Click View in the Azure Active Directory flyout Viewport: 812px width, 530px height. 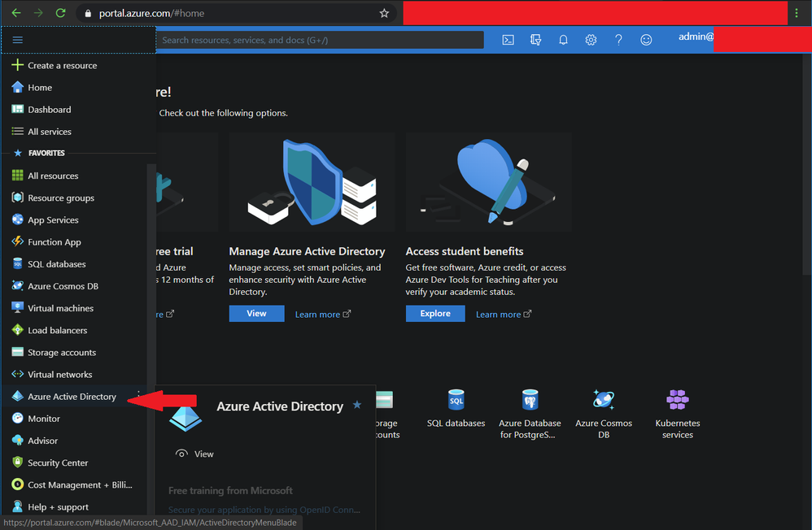pyautogui.click(x=194, y=454)
